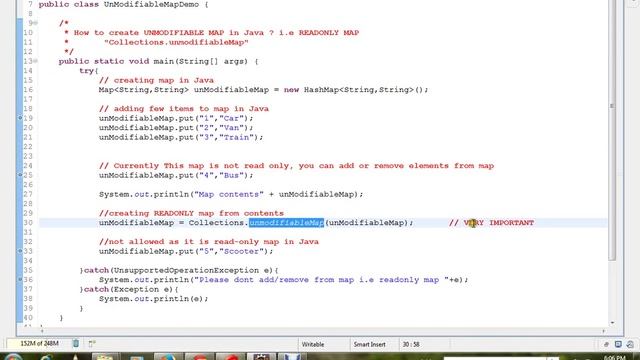Click 'catch(Exception e)' on line 37
Screen dimensions: 640x360
[129, 289]
